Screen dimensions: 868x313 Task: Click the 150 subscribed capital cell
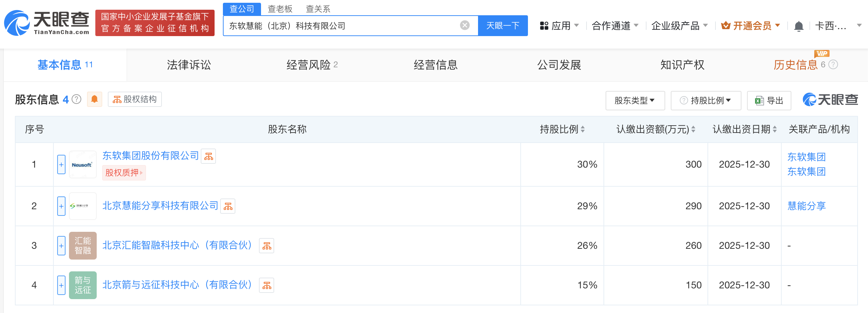[x=656, y=285]
